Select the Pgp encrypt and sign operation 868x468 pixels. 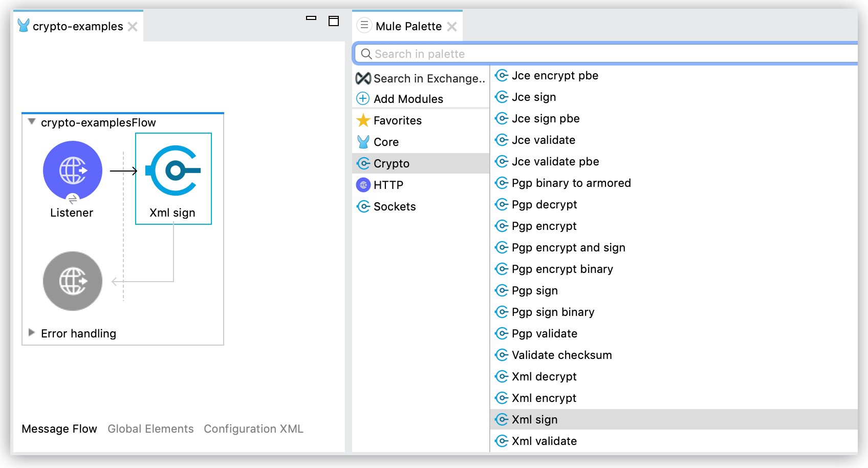pyautogui.click(x=568, y=247)
